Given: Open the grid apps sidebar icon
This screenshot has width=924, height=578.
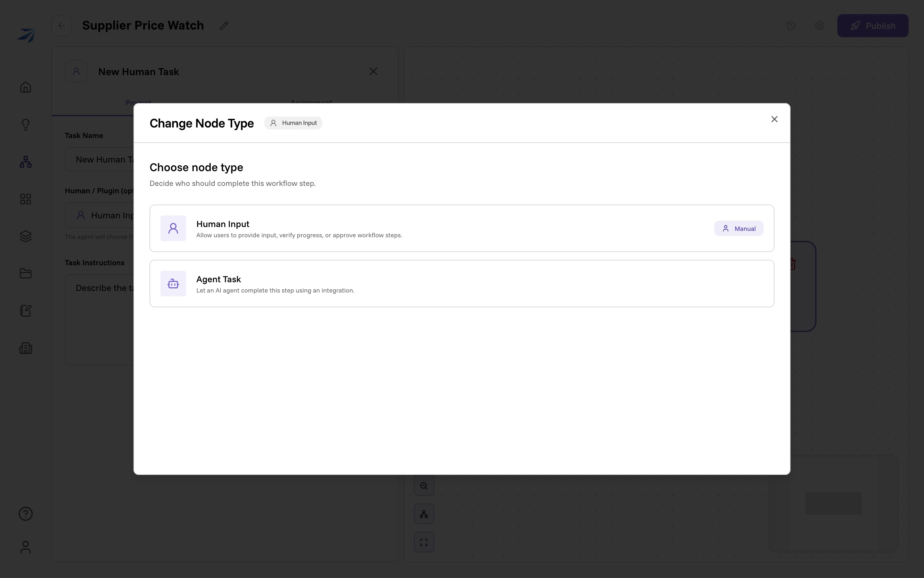Looking at the screenshot, I should tap(26, 199).
